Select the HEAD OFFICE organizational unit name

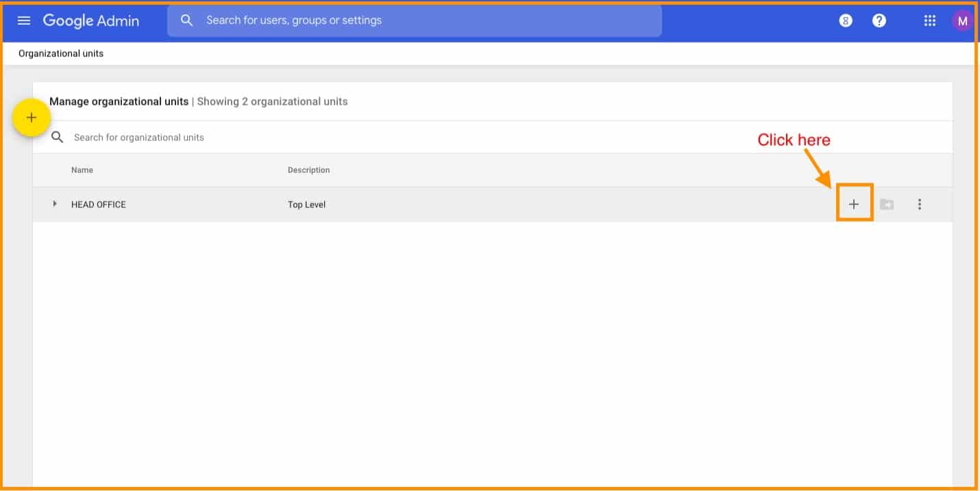tap(99, 204)
